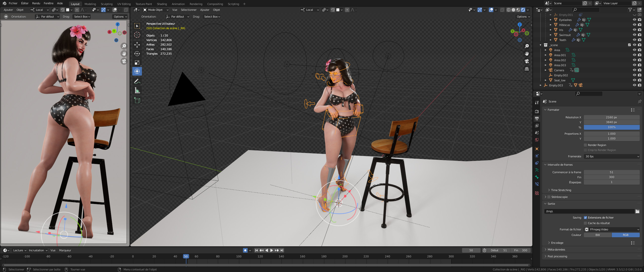Open FFmpeg Video file format dropdown
This screenshot has height=272, width=644.
click(612, 229)
